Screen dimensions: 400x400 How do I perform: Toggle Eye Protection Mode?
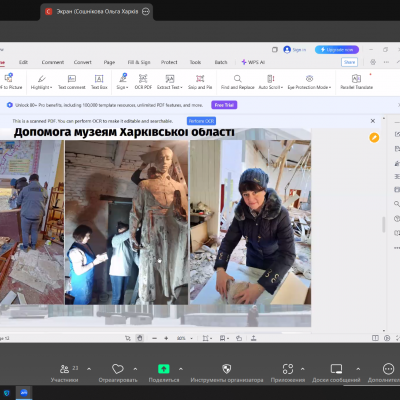[309, 82]
